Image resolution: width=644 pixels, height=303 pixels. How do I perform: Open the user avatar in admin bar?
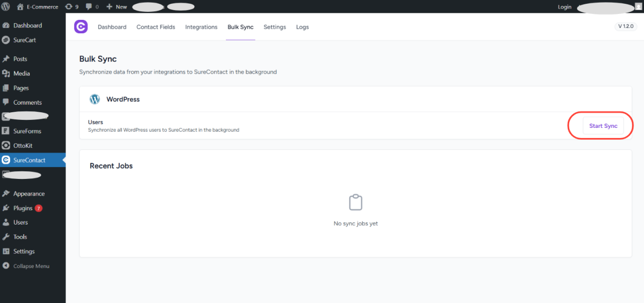pyautogui.click(x=638, y=6)
